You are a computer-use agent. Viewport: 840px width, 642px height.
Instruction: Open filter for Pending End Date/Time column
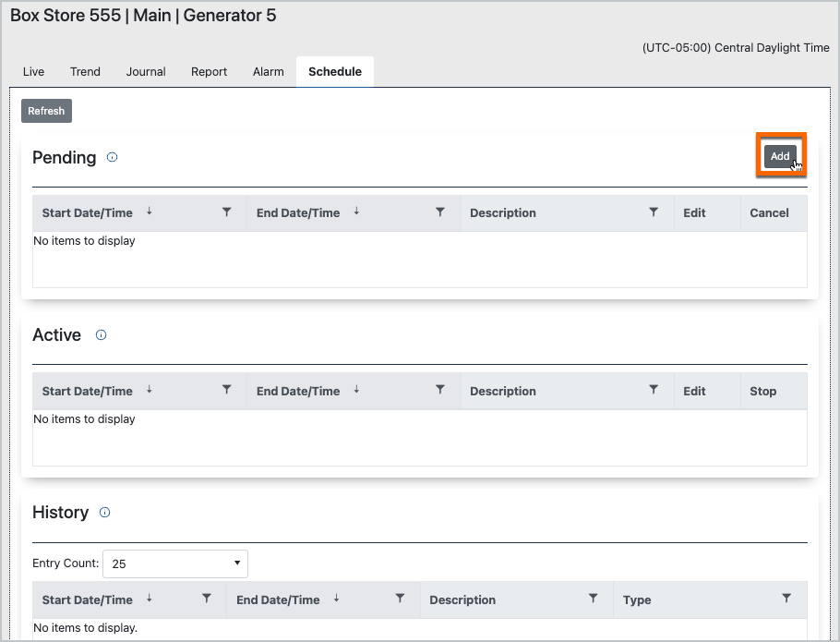pyautogui.click(x=440, y=212)
